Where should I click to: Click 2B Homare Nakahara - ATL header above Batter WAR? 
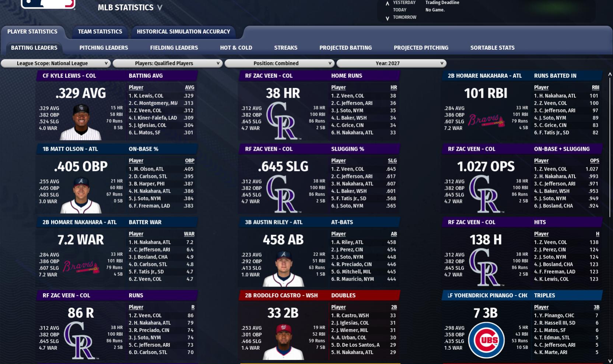80,223
